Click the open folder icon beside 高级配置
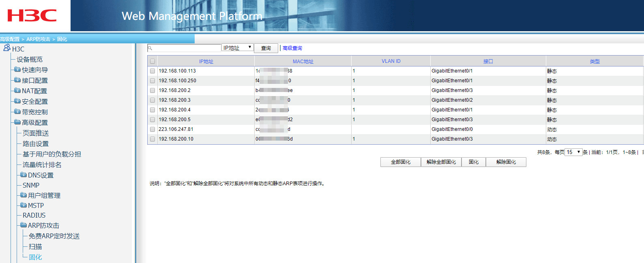This screenshot has height=263, width=644. coord(17,122)
